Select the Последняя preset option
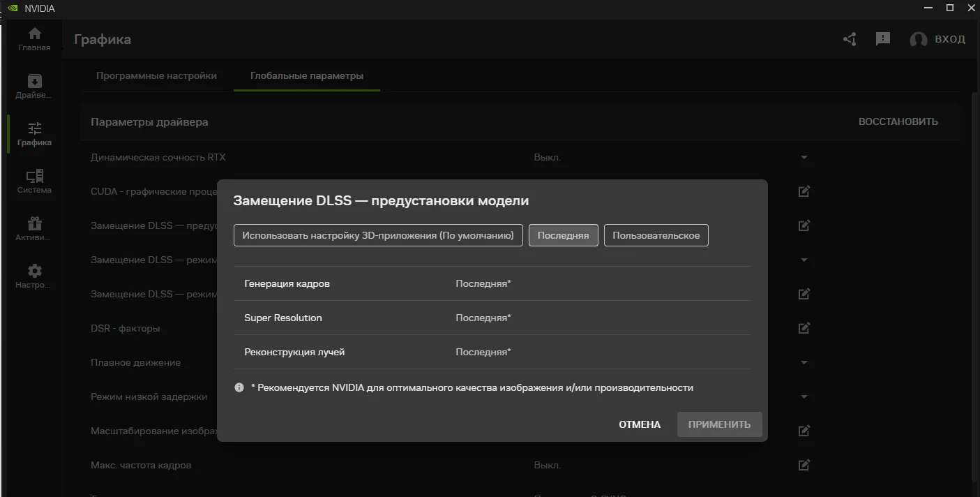 (563, 235)
